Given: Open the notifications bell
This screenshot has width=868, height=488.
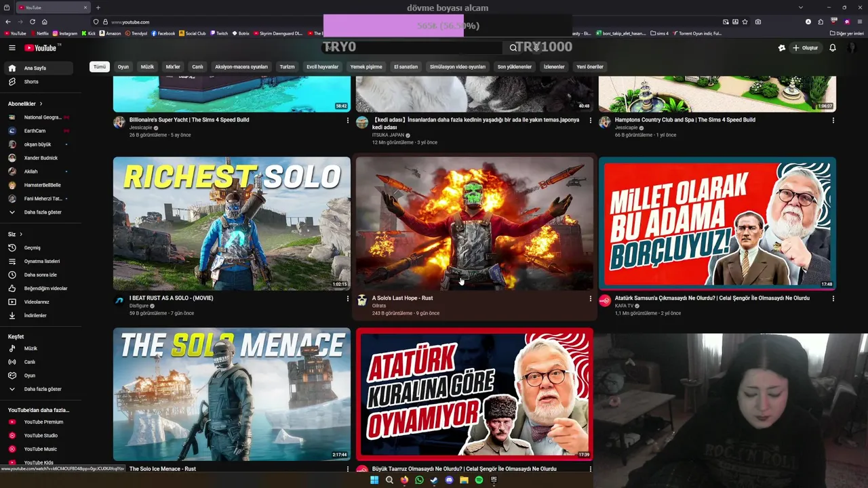Looking at the screenshot, I should (833, 48).
